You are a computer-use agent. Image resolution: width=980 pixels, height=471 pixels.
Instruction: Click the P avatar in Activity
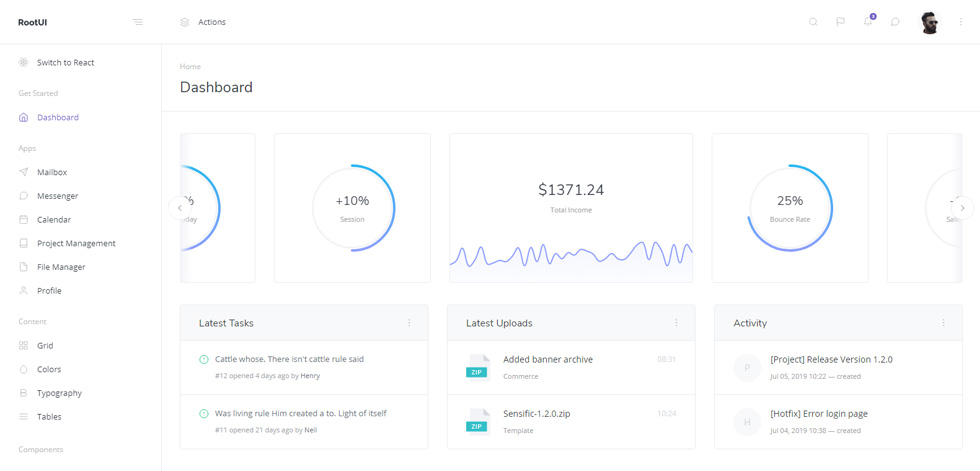tap(747, 368)
